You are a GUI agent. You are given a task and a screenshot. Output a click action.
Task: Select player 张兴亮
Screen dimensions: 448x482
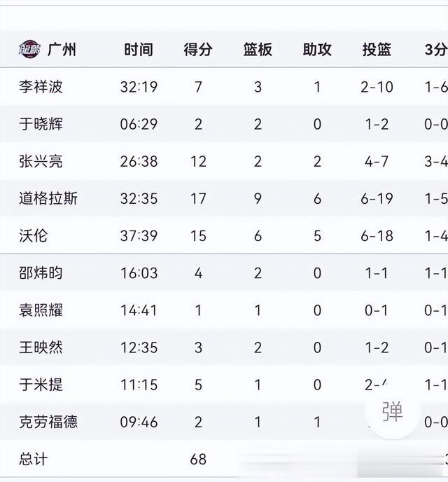pos(41,161)
